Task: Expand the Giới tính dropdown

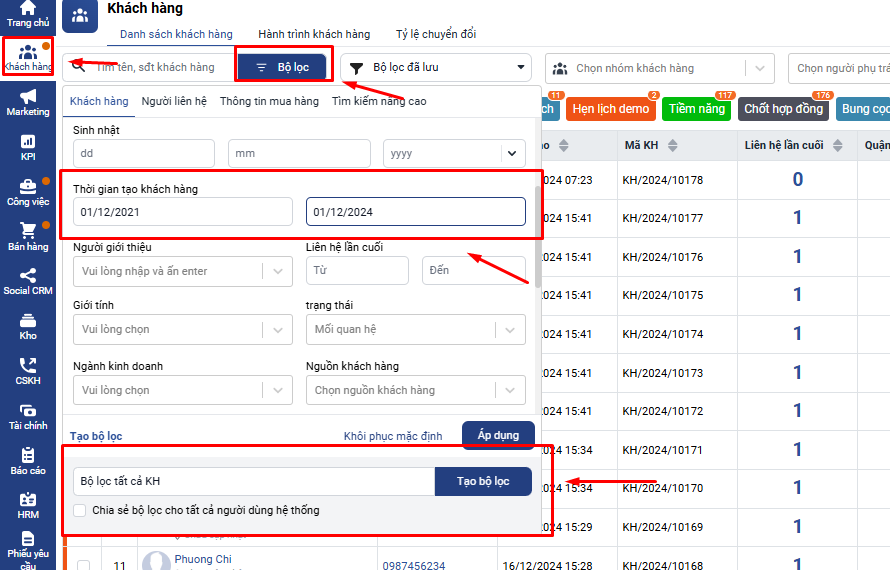Action: tap(182, 329)
